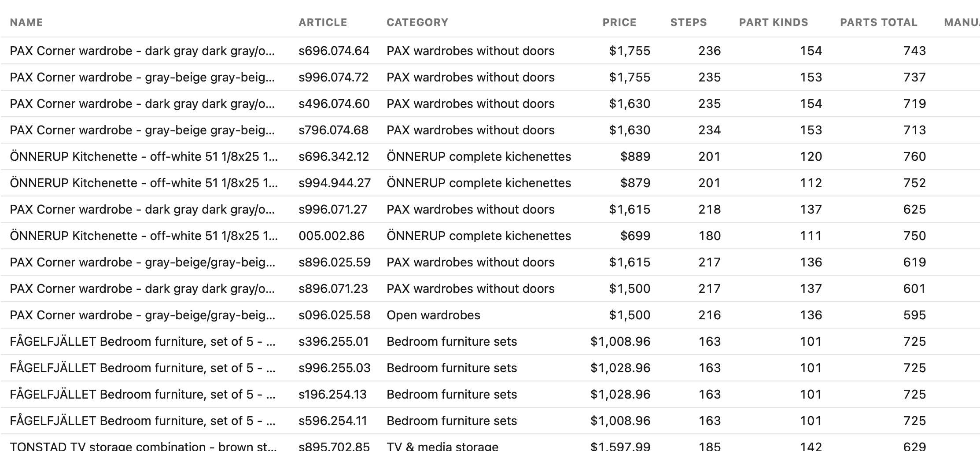Screen dimensions: 980x451
Task: Click the $1,755 price in row s996.074.72
Action: point(630,78)
